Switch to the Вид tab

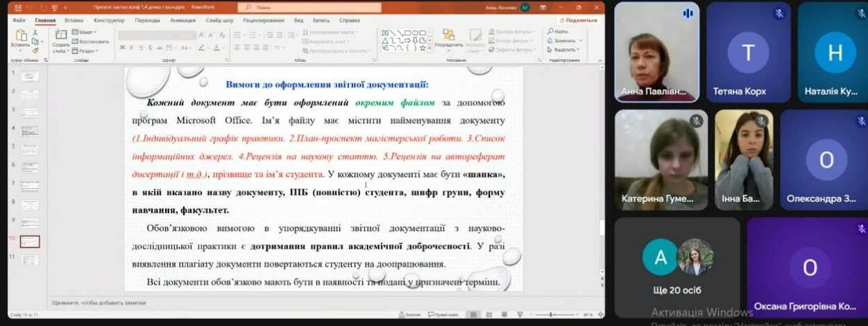(x=298, y=20)
